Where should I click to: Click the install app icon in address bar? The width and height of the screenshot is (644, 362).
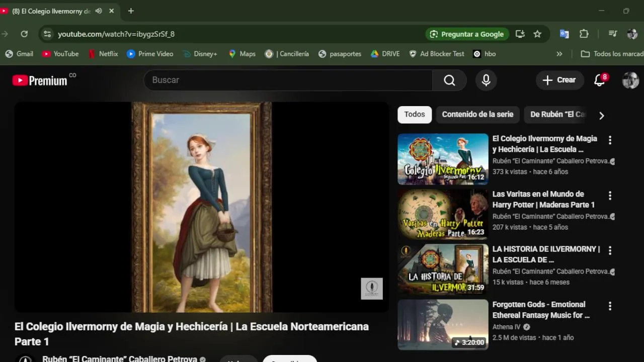[520, 34]
